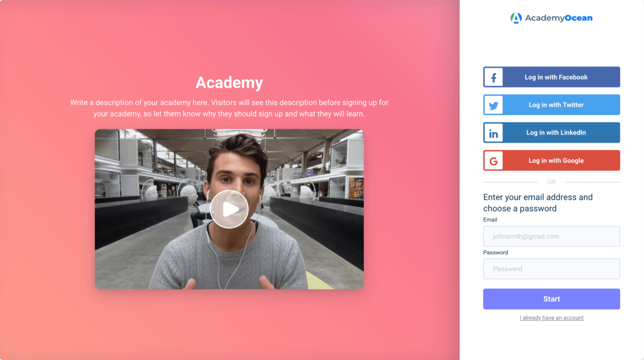Viewport: 644px width, 360px height.
Task: Click the Google G icon
Action: tap(493, 160)
